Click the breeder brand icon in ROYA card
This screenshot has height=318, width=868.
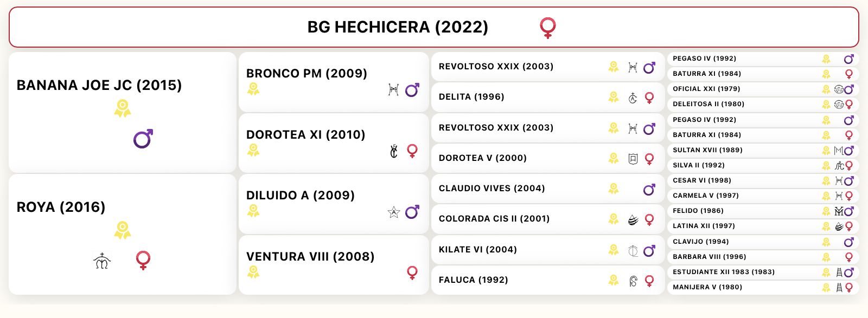click(x=102, y=261)
